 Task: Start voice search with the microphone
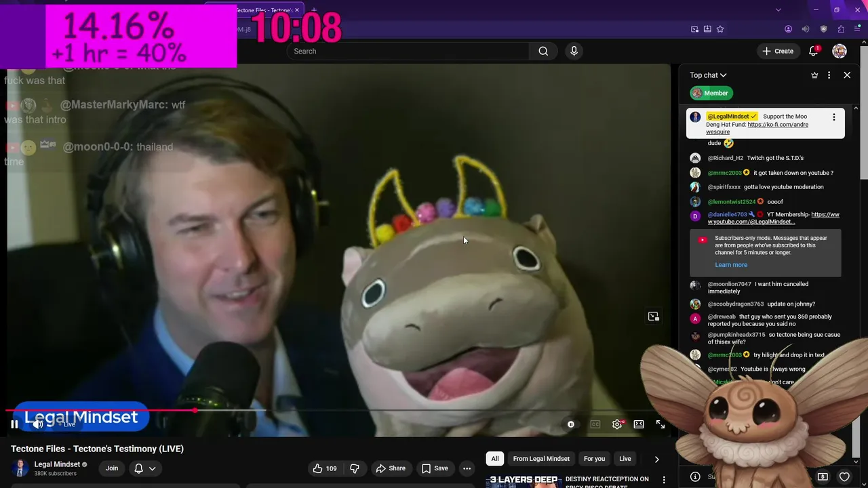[574, 52]
